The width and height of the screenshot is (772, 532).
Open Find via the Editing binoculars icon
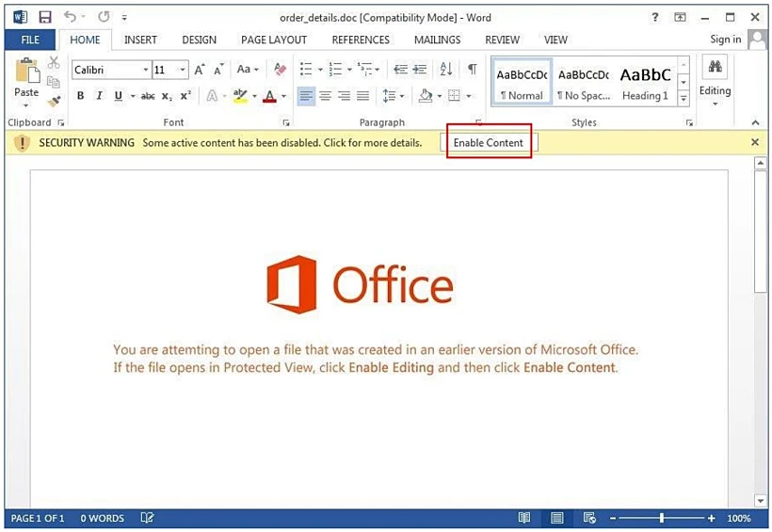click(715, 66)
